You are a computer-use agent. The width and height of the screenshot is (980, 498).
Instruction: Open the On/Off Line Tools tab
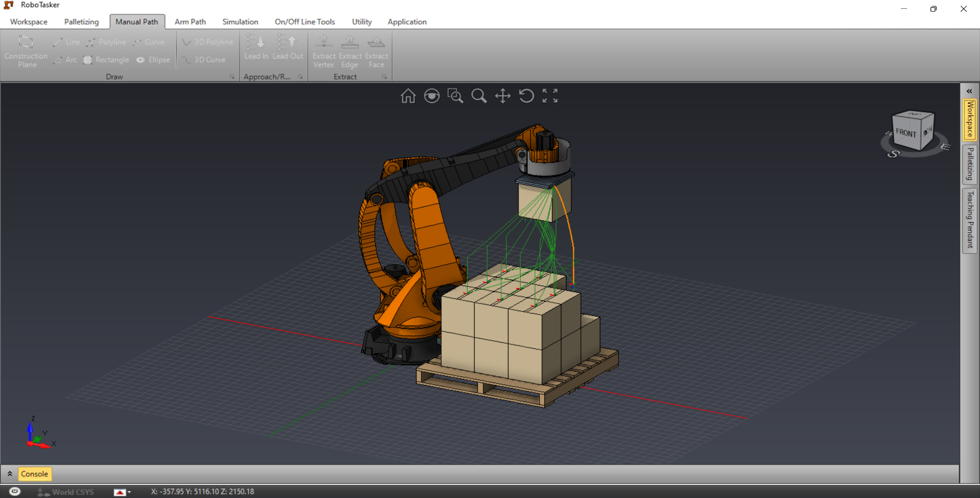pyautogui.click(x=305, y=21)
